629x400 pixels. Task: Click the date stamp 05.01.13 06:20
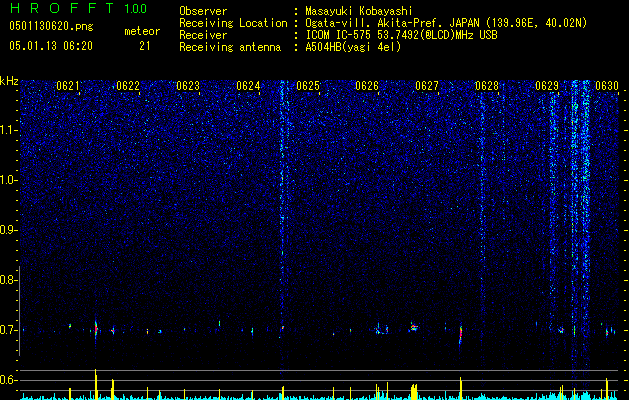[x=51, y=46]
